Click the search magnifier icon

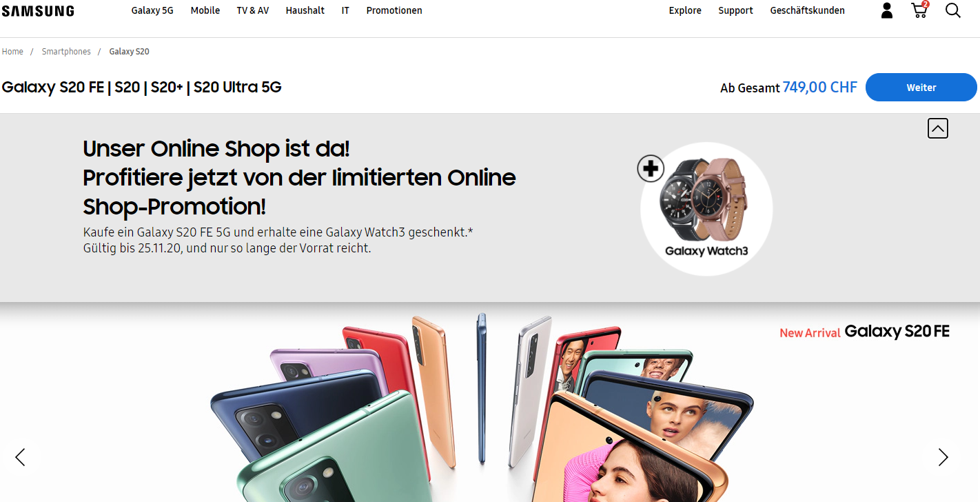[953, 10]
